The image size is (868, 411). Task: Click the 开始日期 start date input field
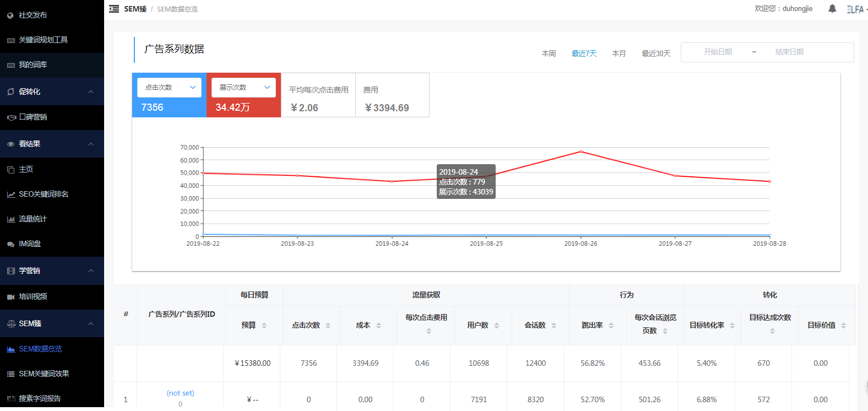click(718, 52)
